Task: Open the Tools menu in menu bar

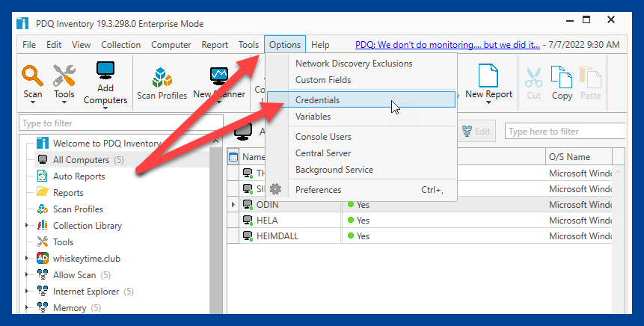Action: point(248,45)
